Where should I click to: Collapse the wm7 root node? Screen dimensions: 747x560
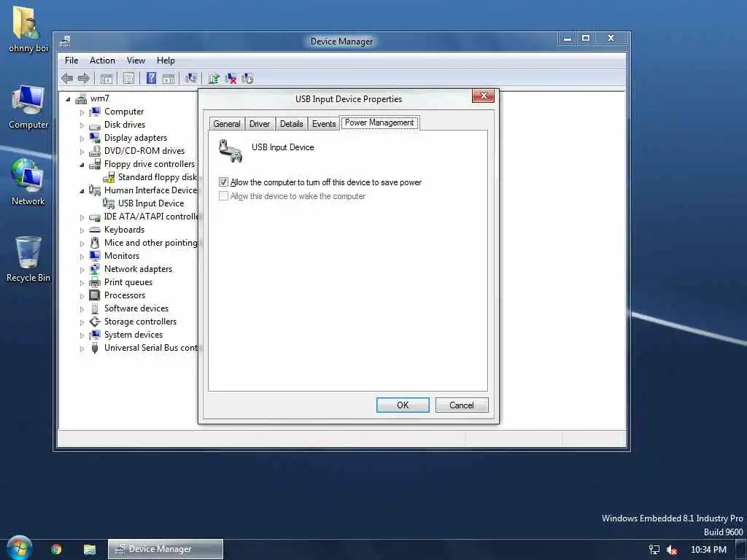[68, 99]
